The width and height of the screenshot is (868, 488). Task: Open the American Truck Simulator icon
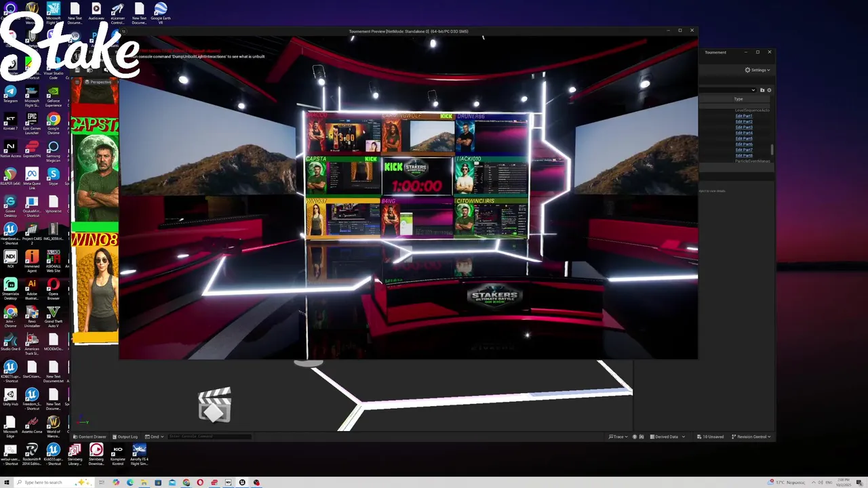point(32,345)
